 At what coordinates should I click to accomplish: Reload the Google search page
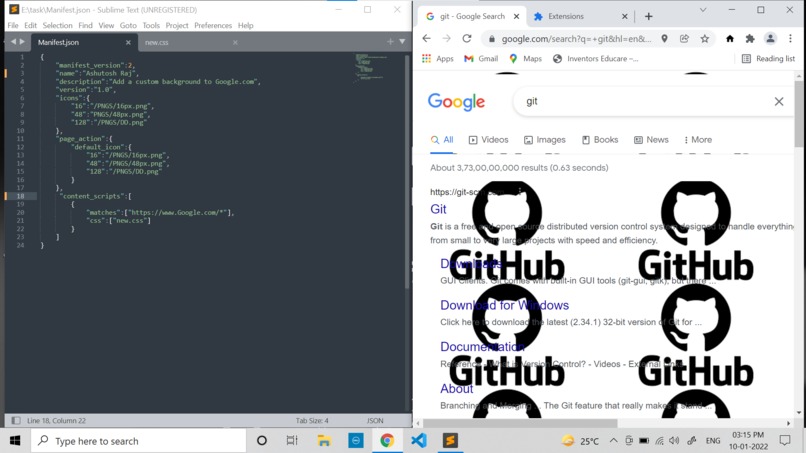click(x=467, y=39)
